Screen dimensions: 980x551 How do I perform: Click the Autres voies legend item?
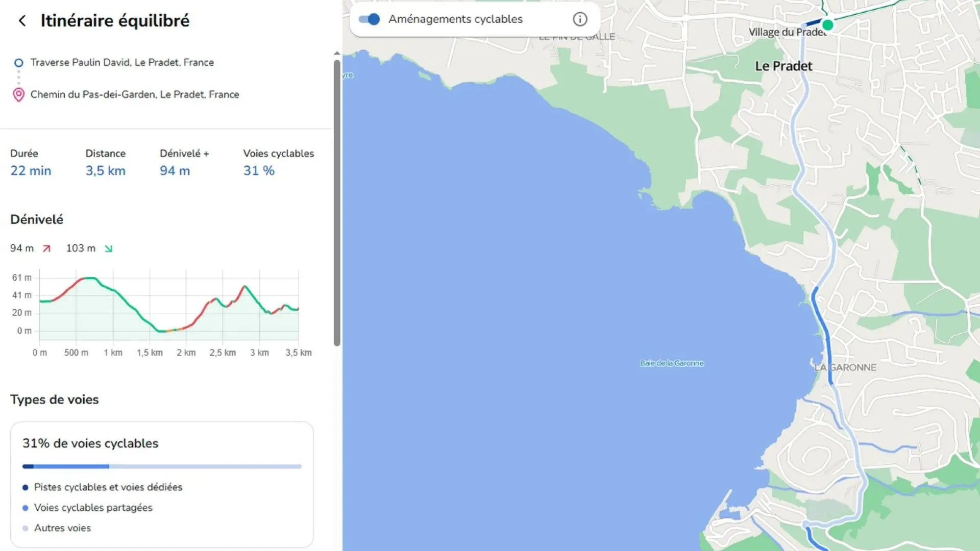(62, 528)
